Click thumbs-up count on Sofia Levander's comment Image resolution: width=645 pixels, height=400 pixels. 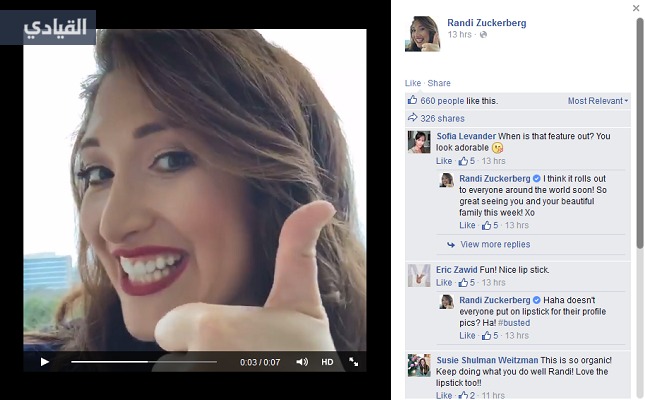(467, 161)
